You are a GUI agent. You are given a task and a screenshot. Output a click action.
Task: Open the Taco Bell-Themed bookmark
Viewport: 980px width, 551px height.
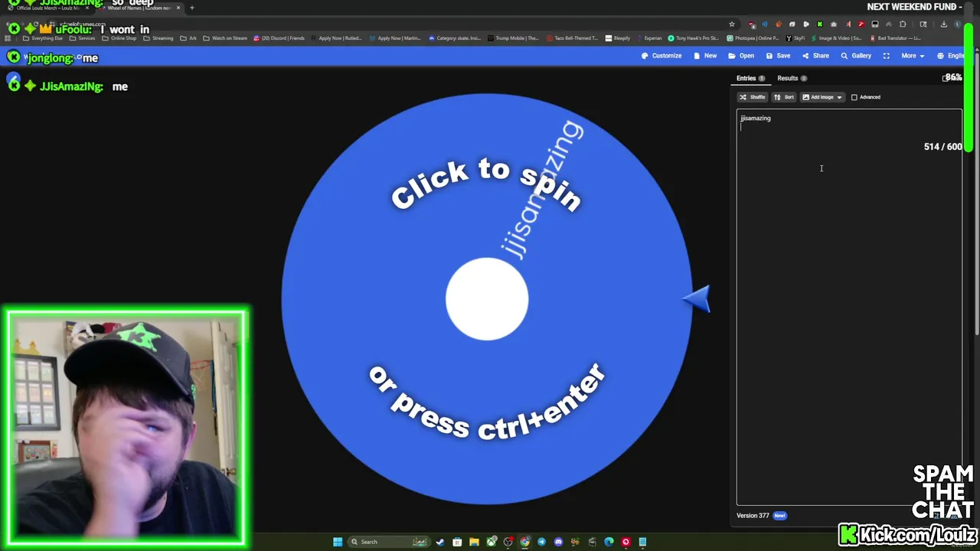pos(572,38)
